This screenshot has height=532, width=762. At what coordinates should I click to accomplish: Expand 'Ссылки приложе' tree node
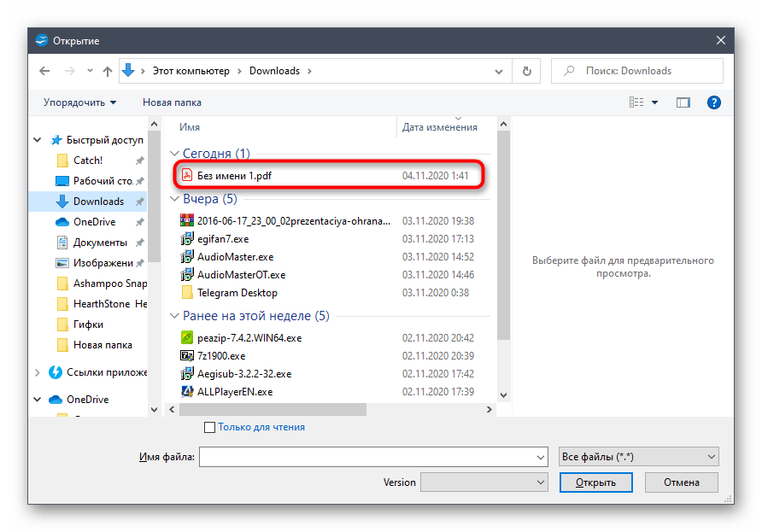[x=38, y=372]
